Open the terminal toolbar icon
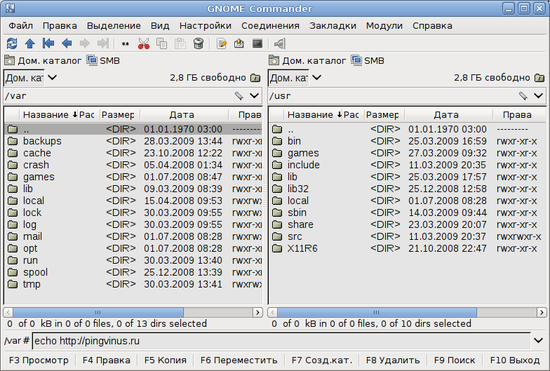 pyautogui.click(x=257, y=43)
